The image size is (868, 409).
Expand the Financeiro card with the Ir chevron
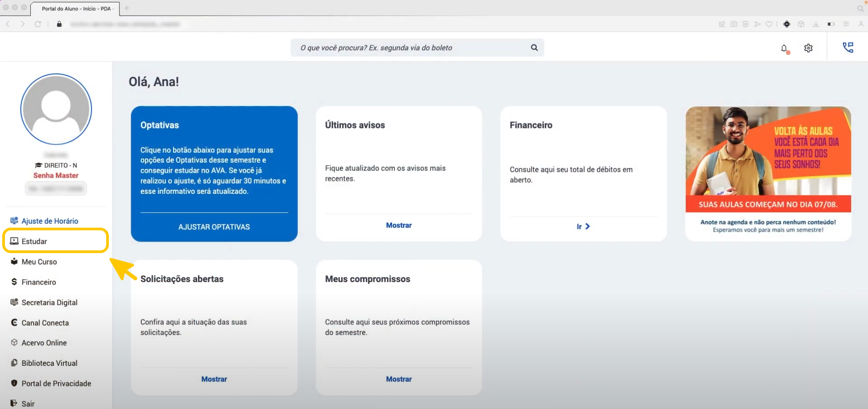coord(583,226)
